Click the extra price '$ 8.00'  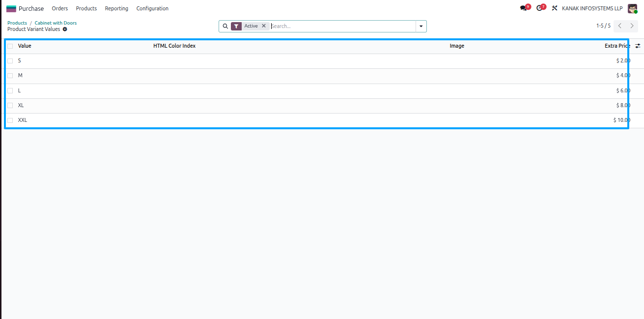[x=623, y=105]
